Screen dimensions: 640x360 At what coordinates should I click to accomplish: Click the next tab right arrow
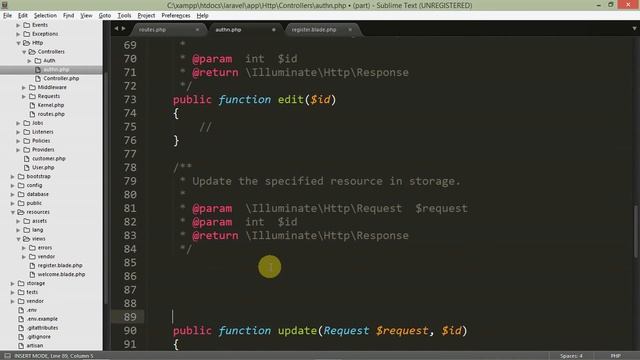(x=124, y=29)
